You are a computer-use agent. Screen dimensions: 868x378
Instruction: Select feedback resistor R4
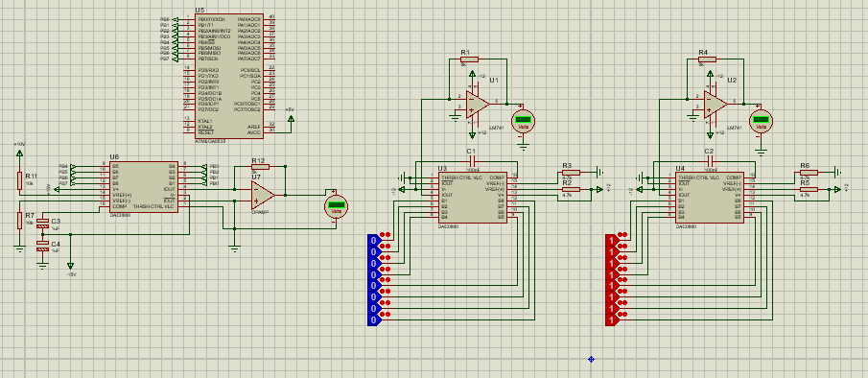[706, 59]
